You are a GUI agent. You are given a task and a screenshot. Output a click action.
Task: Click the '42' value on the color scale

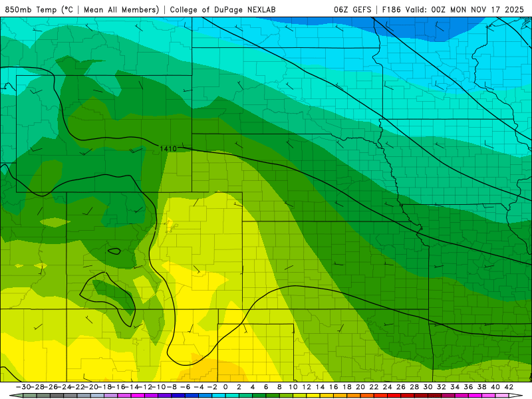coord(508,387)
